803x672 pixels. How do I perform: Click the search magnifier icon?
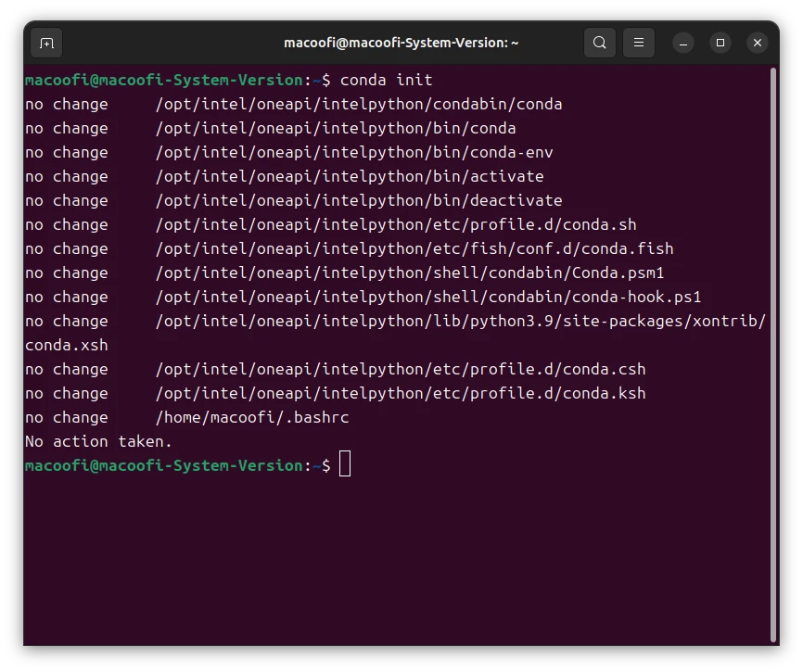600,43
